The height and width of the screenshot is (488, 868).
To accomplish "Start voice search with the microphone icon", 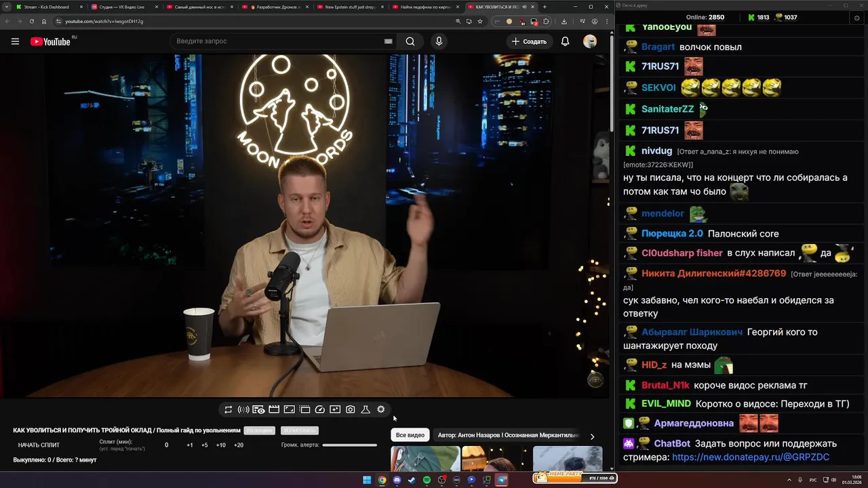I will [x=439, y=41].
